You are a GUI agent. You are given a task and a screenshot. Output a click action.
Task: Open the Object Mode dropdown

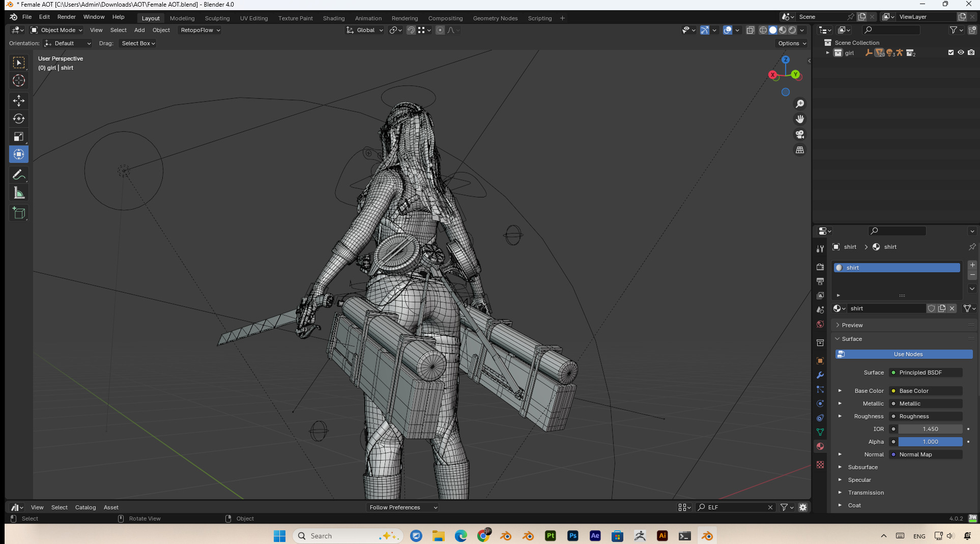pyautogui.click(x=56, y=30)
